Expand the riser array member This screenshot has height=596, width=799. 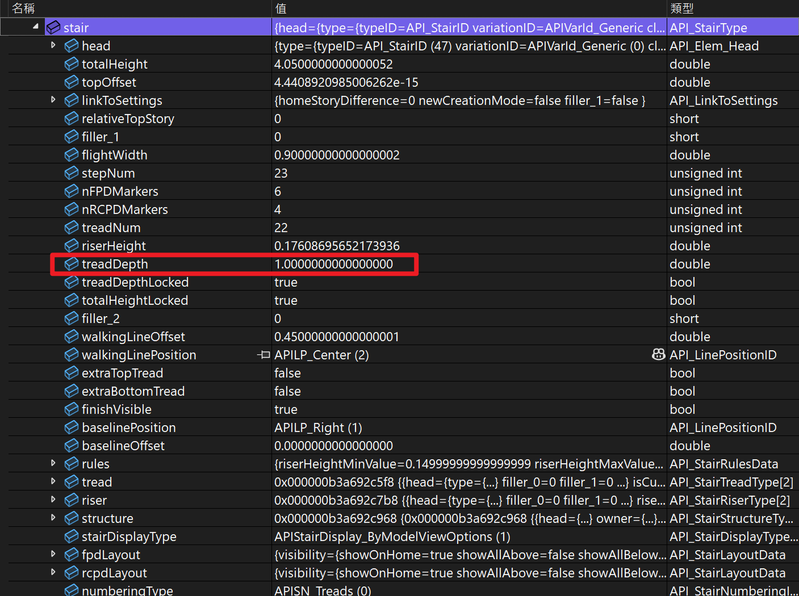[53, 500]
